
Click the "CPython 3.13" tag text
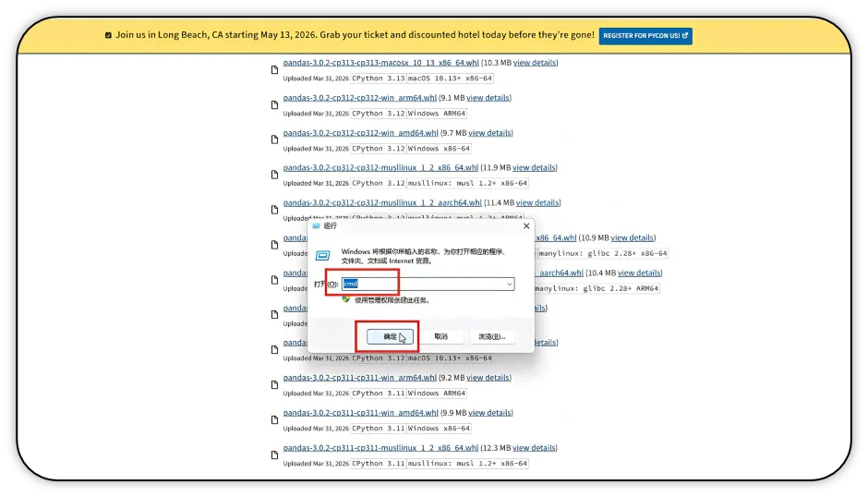378,79
